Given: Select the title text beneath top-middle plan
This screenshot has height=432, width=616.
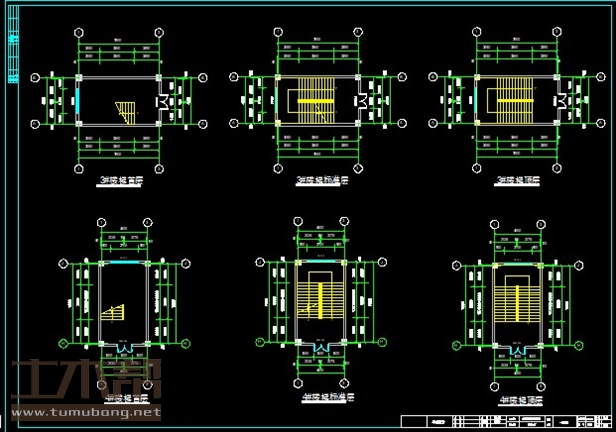Looking at the screenshot, I should [x=319, y=183].
